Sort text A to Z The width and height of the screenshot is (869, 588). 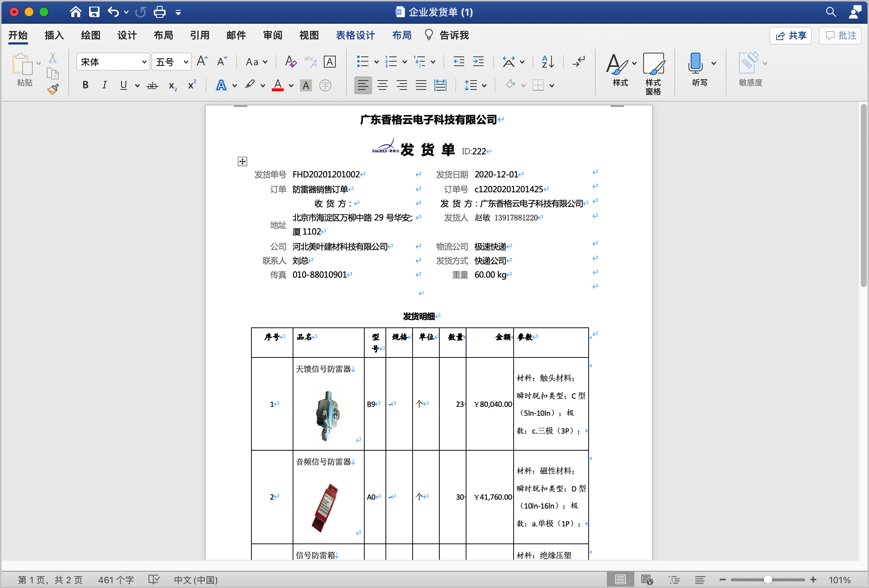tap(548, 61)
